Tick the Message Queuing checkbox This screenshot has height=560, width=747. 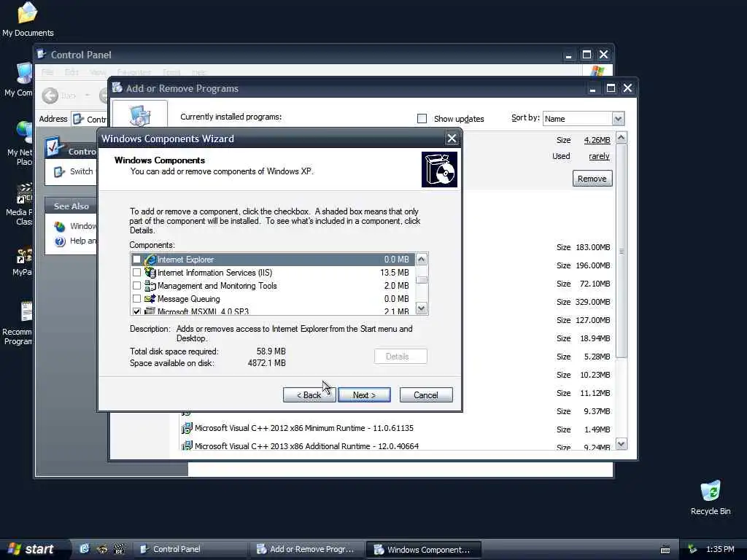pyautogui.click(x=136, y=299)
